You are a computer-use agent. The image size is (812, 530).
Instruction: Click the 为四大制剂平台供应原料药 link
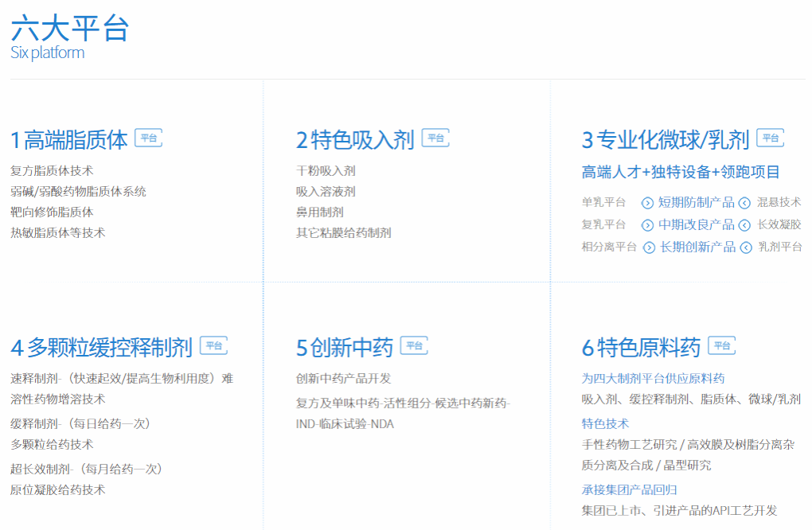653,379
